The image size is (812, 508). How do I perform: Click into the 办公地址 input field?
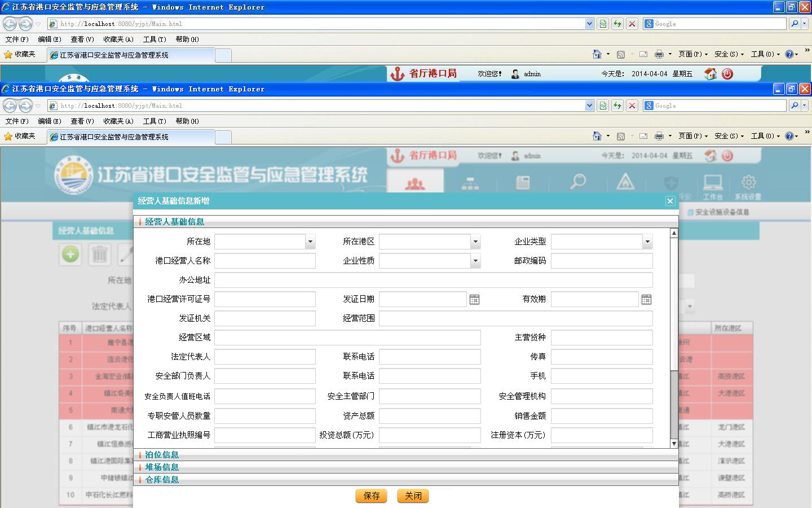click(x=433, y=280)
